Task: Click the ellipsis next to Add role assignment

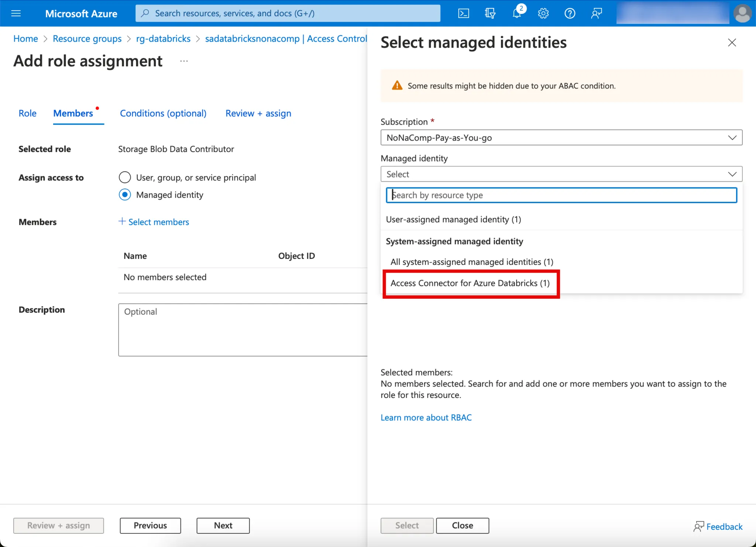Action: tap(184, 61)
